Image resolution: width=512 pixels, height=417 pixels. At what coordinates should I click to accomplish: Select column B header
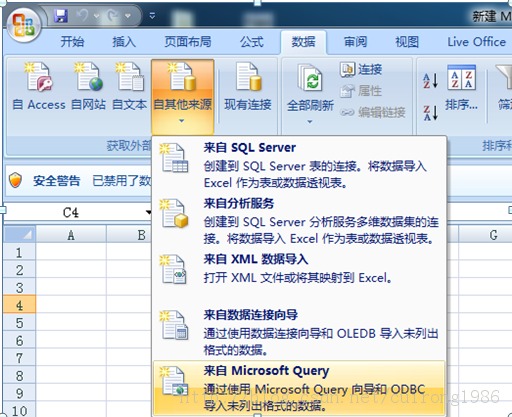129,235
